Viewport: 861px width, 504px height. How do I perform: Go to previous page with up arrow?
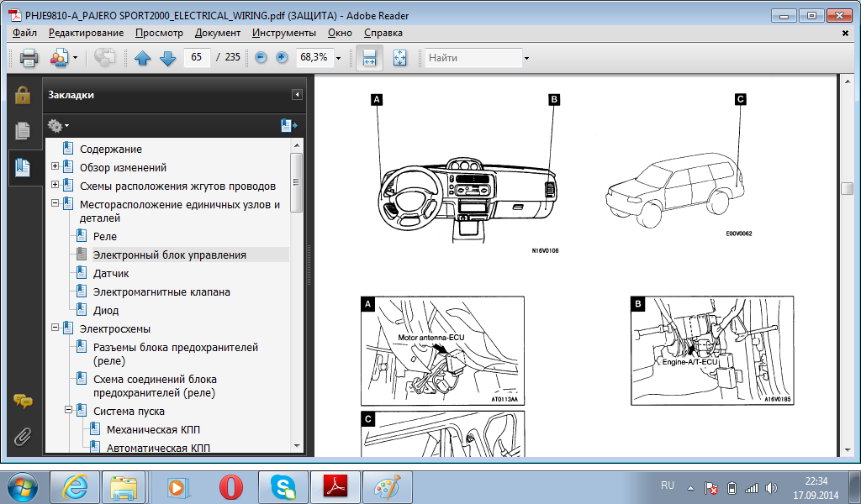coord(142,58)
